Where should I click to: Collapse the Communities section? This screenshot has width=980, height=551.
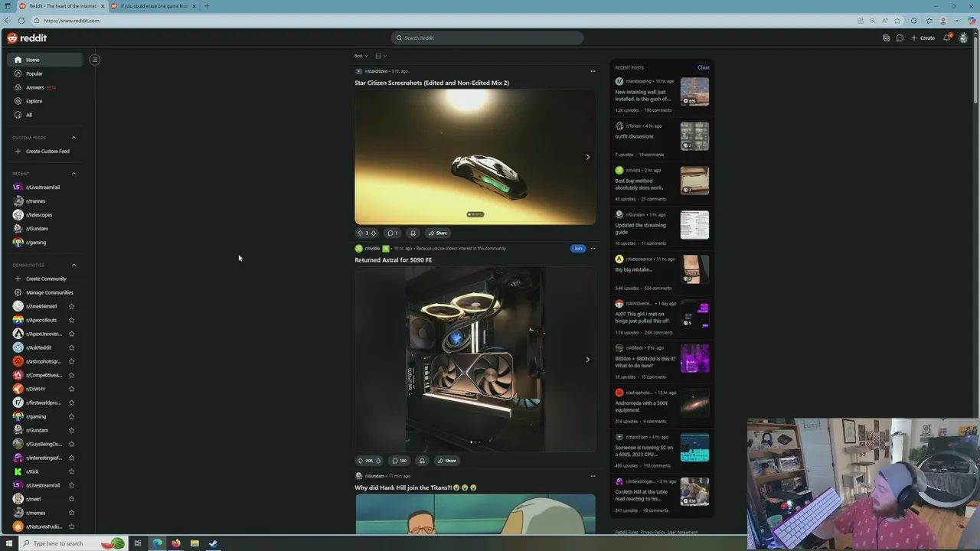[73, 265]
